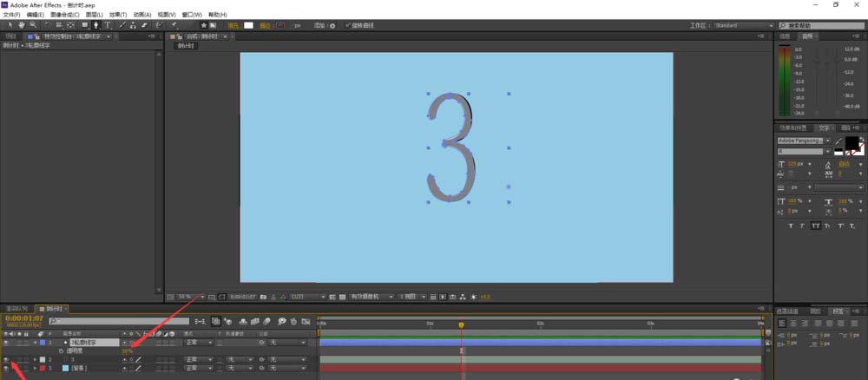Select the Puppet Pin tool

click(x=174, y=25)
